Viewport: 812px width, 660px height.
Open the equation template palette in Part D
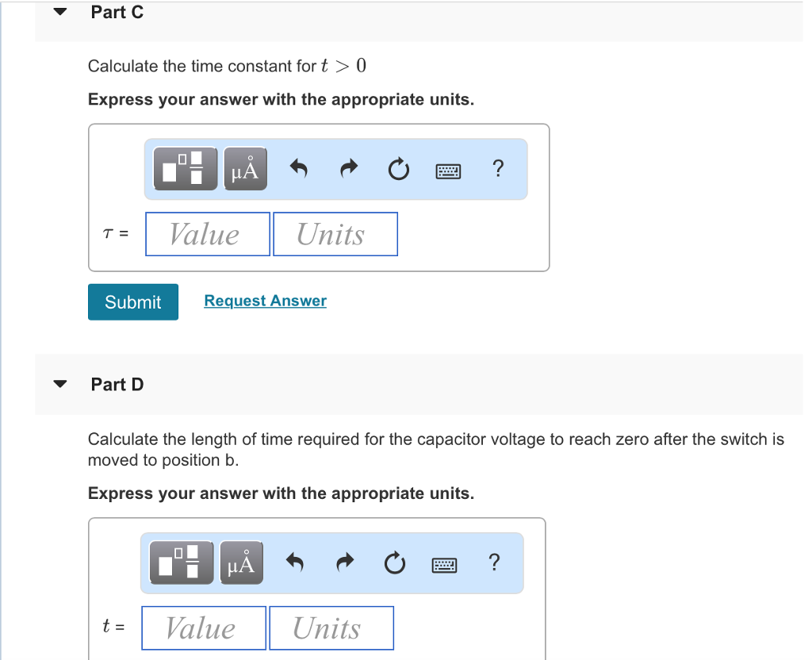coord(180,562)
